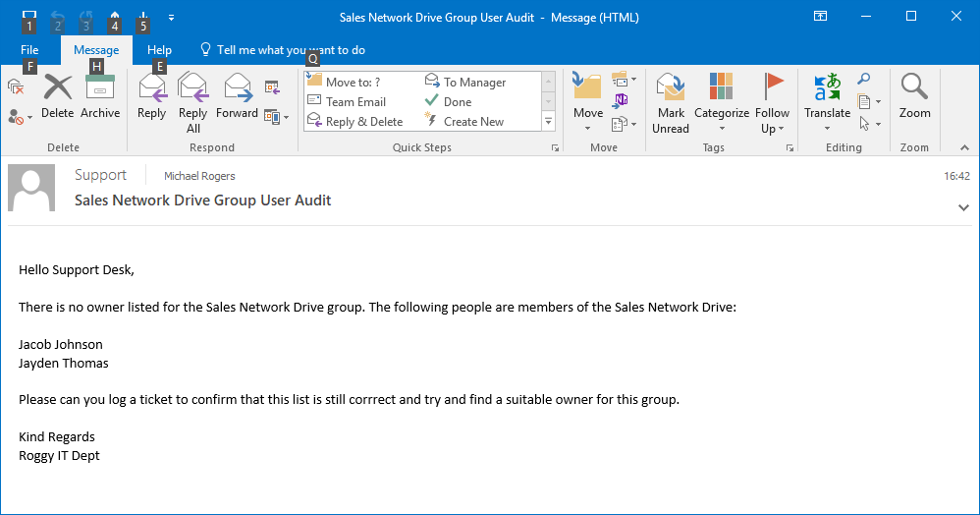Send the message to OneNote
Image resolution: width=980 pixels, height=515 pixels.
coord(620,100)
